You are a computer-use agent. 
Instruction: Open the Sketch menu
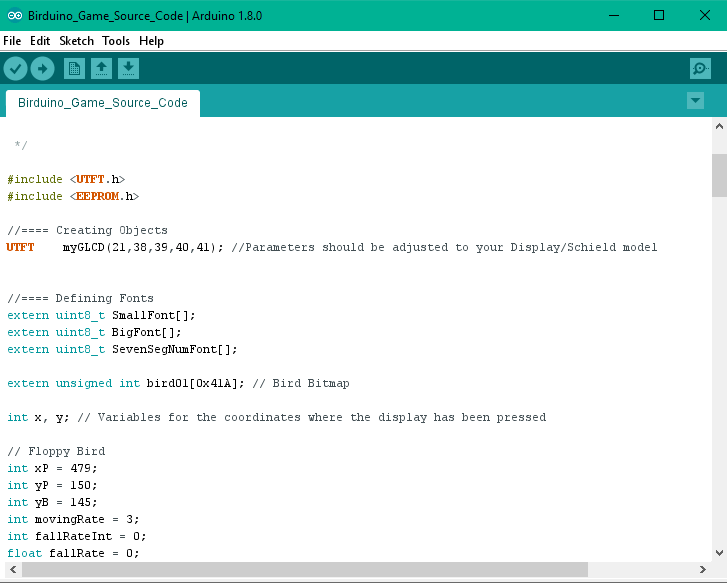click(76, 41)
